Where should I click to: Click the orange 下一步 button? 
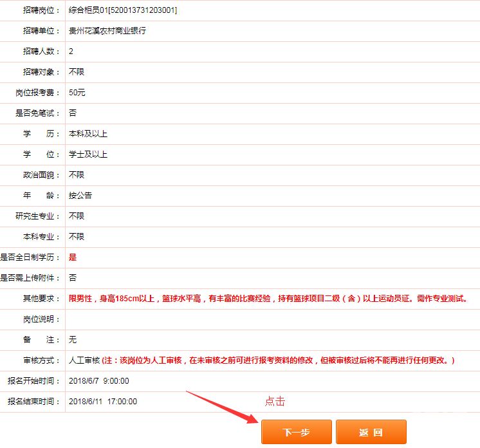click(x=297, y=432)
